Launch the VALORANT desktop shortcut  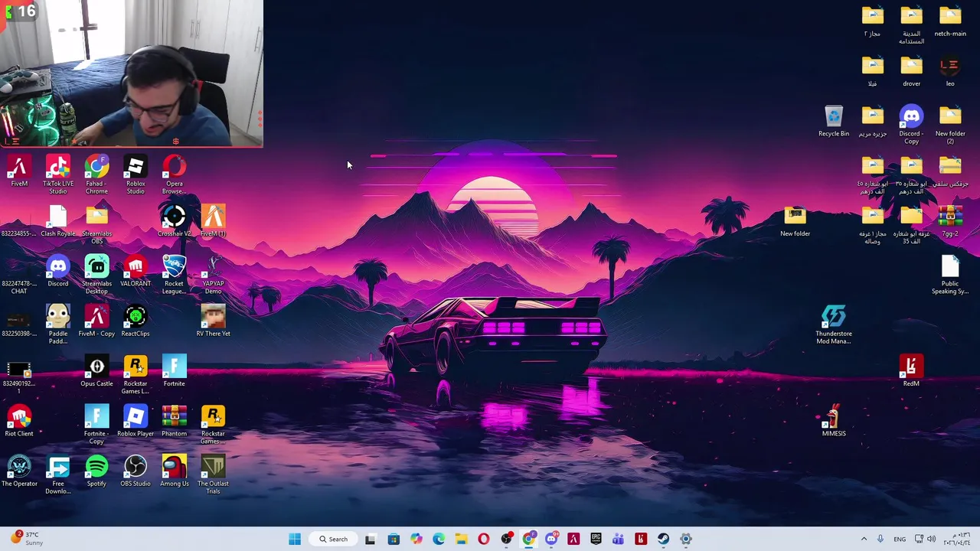(x=136, y=271)
